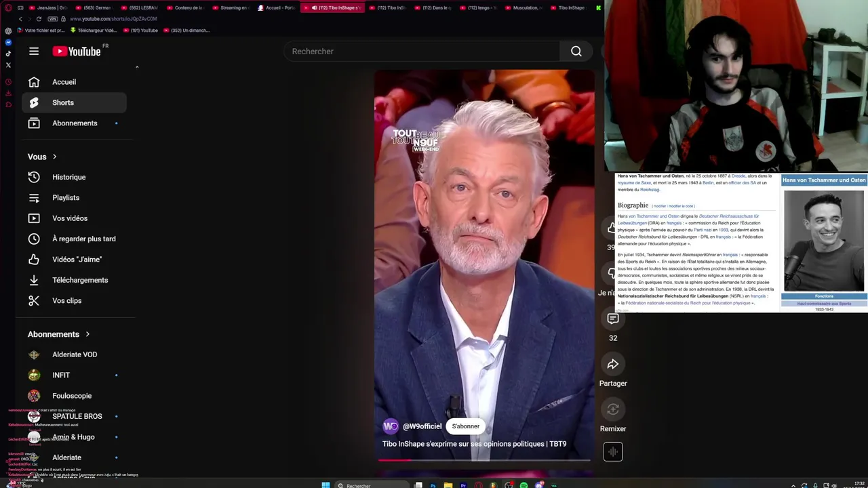Open the Votre fichier est pr... bookmark
The width and height of the screenshot is (868, 488).
coord(40,30)
